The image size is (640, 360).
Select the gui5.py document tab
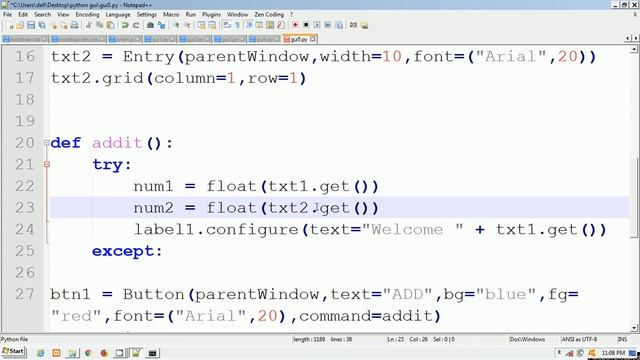pos(299,39)
